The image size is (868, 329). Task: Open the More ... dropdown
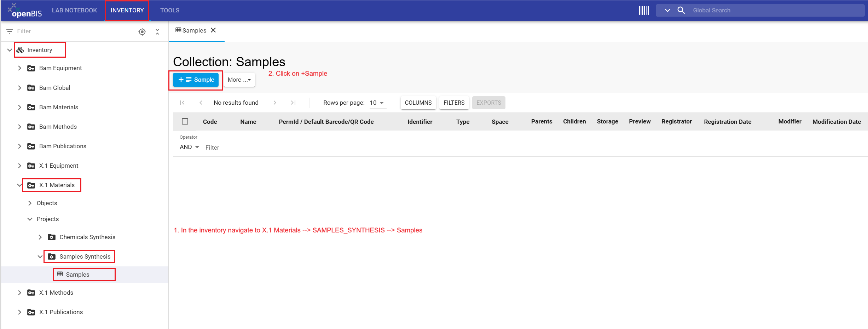239,80
